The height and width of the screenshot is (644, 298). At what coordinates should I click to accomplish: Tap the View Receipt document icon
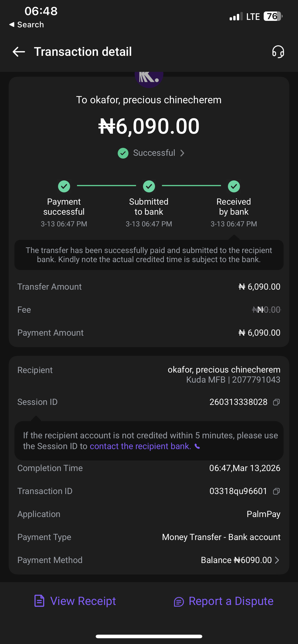pos(39,601)
